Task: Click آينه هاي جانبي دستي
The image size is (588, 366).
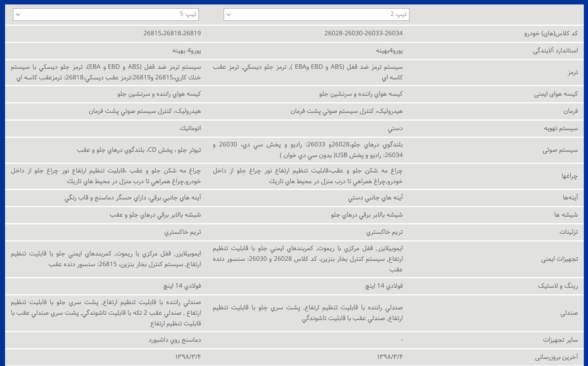Action: [375, 198]
